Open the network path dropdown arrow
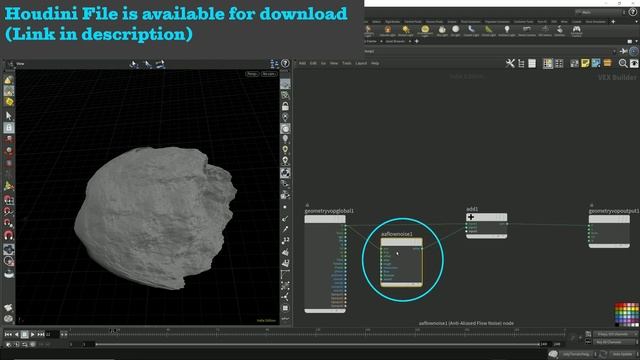The width and height of the screenshot is (640, 360). 614,51
